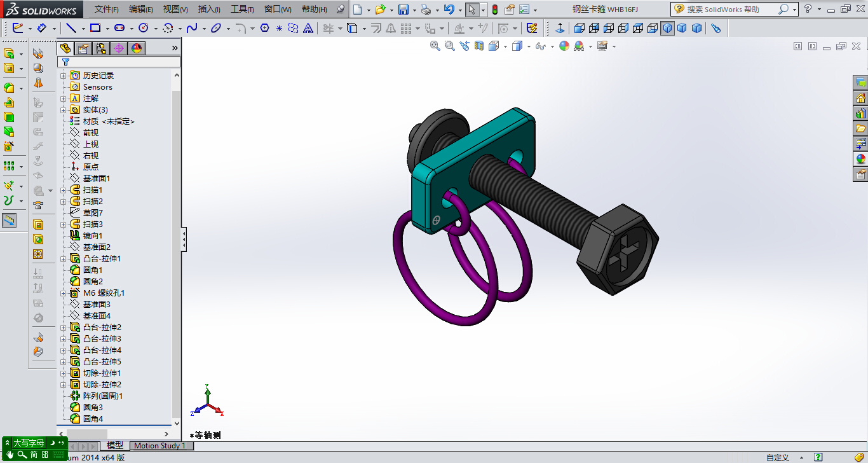Screen dimensions: 868x463
Task: Expand the 凸台-拉伸1 feature node
Action: coord(63,259)
